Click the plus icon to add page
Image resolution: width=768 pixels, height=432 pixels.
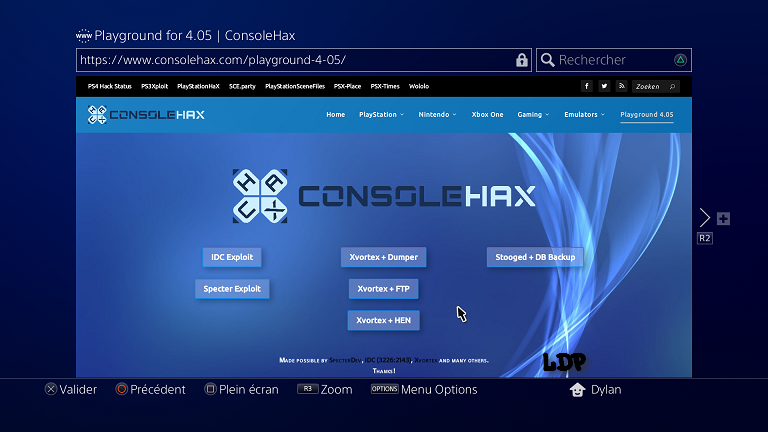(723, 218)
